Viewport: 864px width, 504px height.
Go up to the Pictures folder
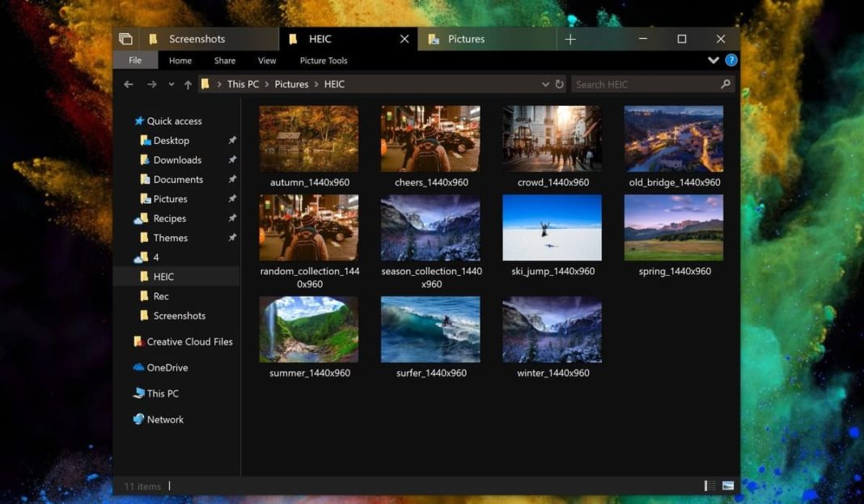[188, 84]
